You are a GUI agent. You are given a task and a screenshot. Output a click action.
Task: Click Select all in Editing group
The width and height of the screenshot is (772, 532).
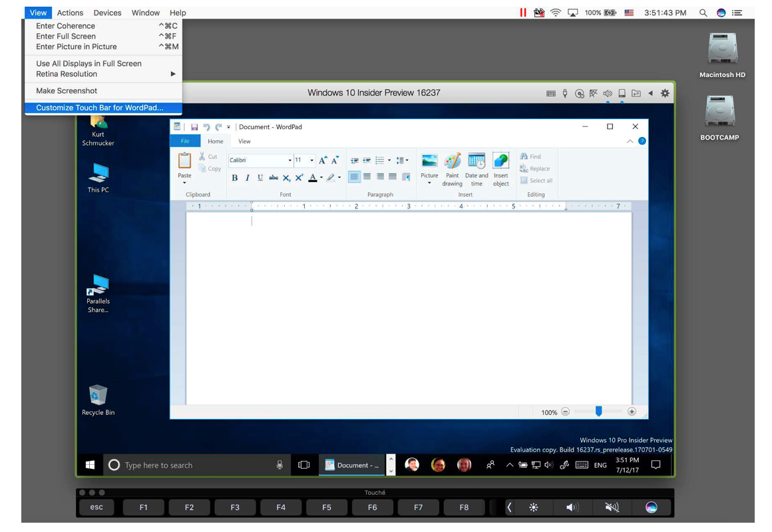pyautogui.click(x=536, y=181)
